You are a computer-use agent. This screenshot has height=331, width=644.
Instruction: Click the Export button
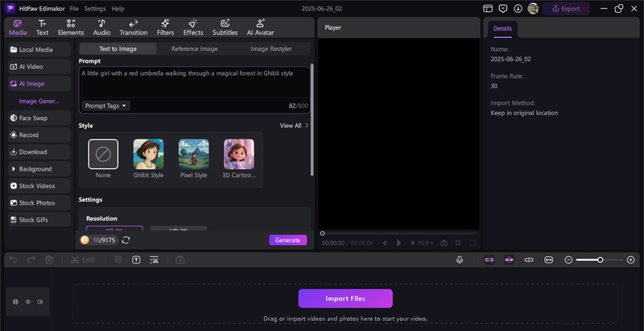pos(566,9)
